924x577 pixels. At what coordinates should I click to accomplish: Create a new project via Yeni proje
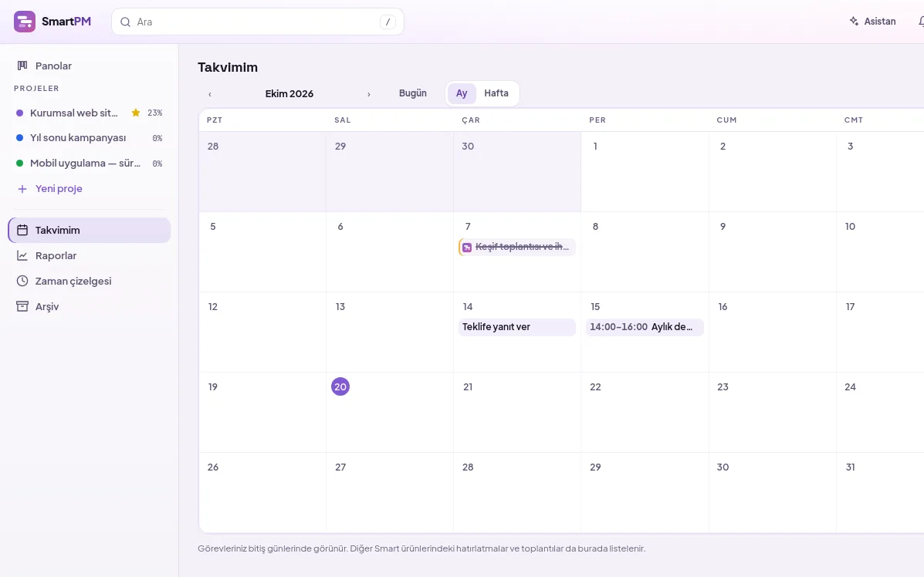click(x=90, y=189)
